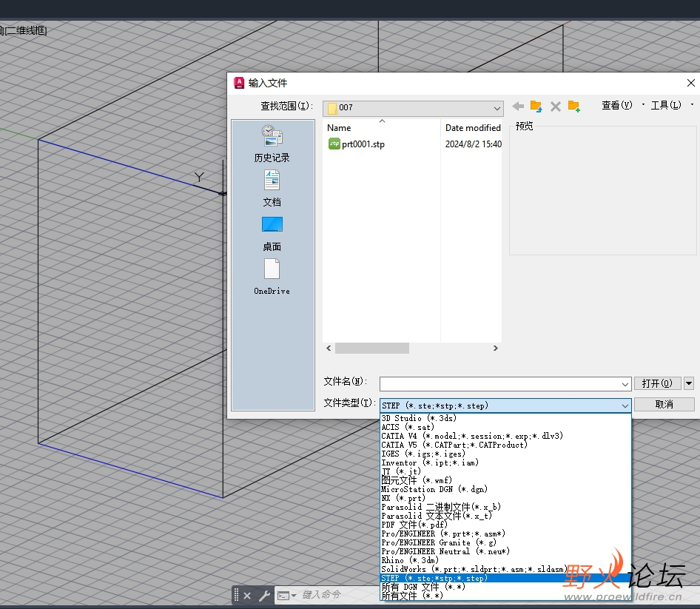Screen dimensions: 700x609
Task: Click the 二维线框 viewport label
Action: [x=25, y=30]
